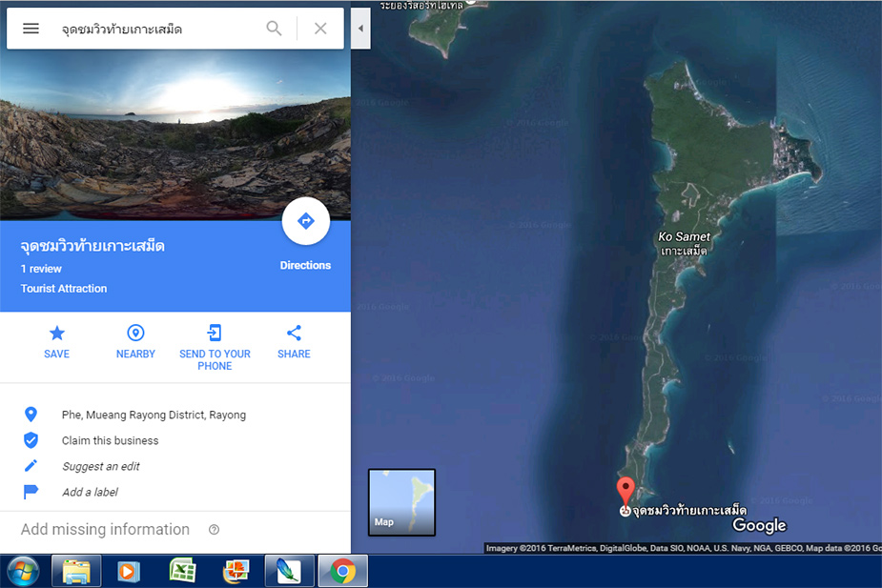Click the magnifier search icon
Viewport: 882px width, 588px height.
(274, 29)
